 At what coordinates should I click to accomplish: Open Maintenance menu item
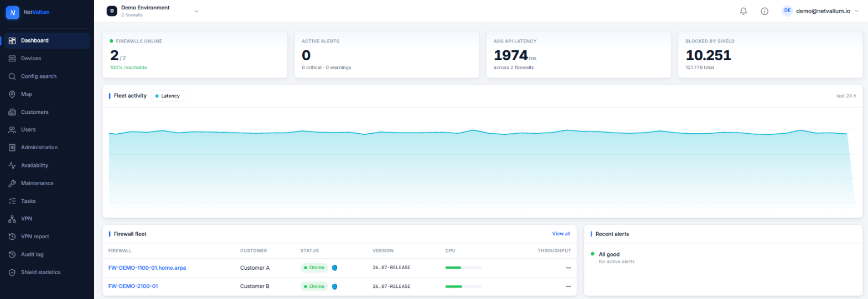tap(47, 183)
